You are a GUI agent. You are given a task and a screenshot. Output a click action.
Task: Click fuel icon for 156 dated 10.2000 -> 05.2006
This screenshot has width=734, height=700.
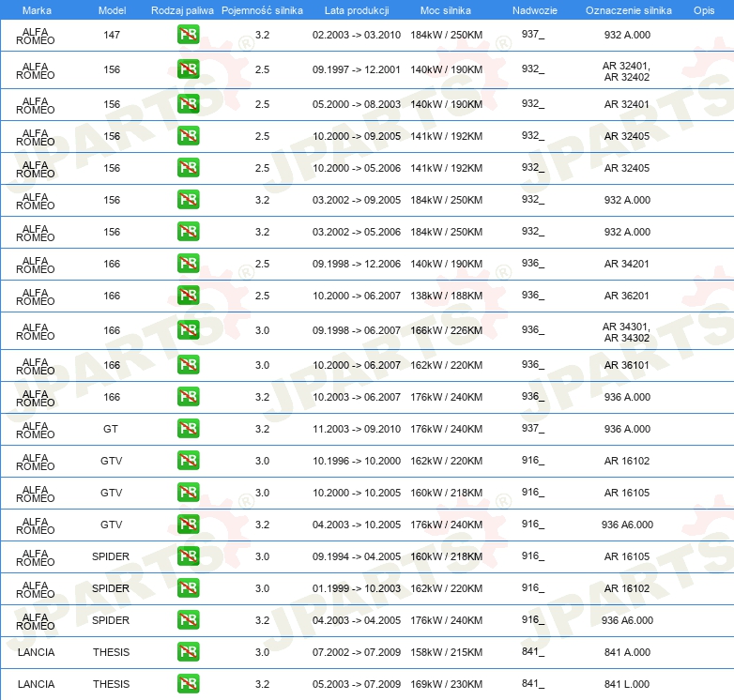pyautogui.click(x=188, y=168)
